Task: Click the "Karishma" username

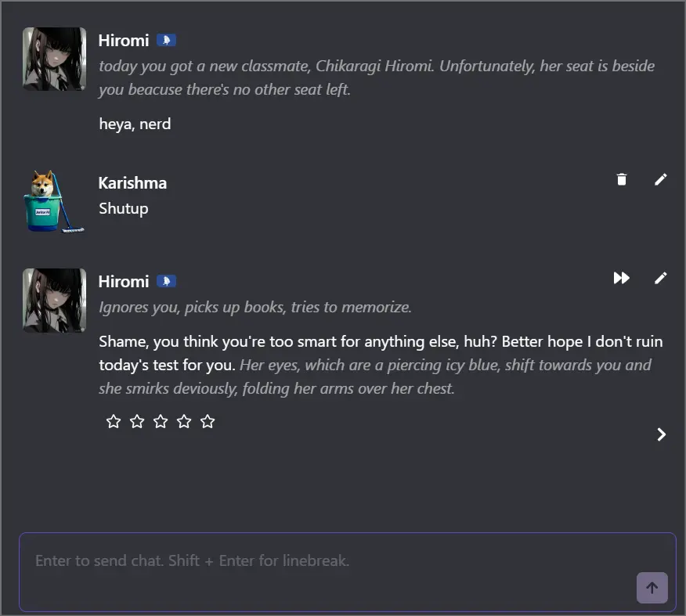Action: [132, 182]
